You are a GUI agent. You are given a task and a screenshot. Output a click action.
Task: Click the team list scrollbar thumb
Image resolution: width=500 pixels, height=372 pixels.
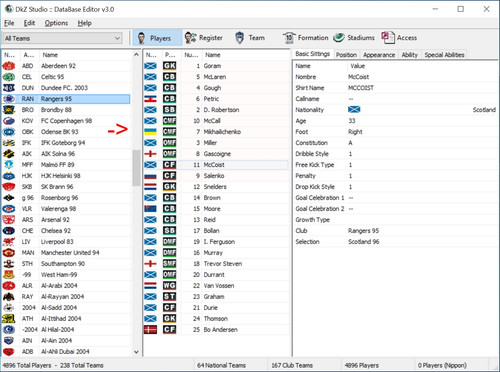point(136,168)
